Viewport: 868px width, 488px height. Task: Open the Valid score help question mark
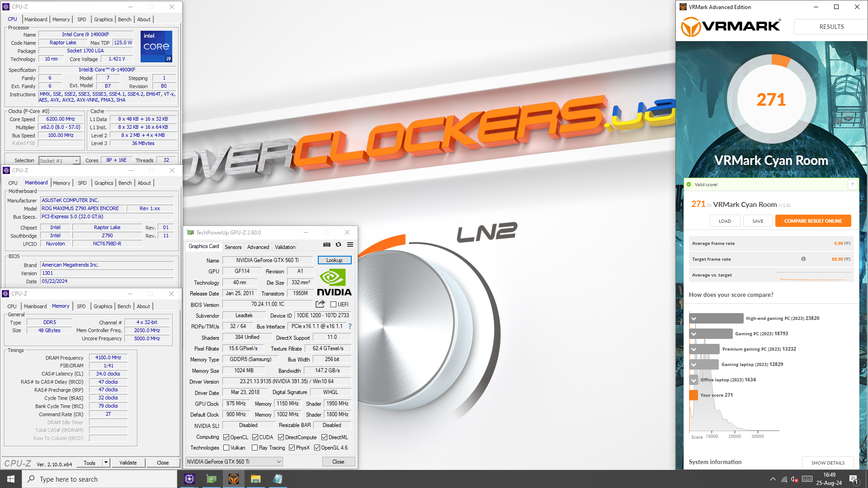pos(853,184)
